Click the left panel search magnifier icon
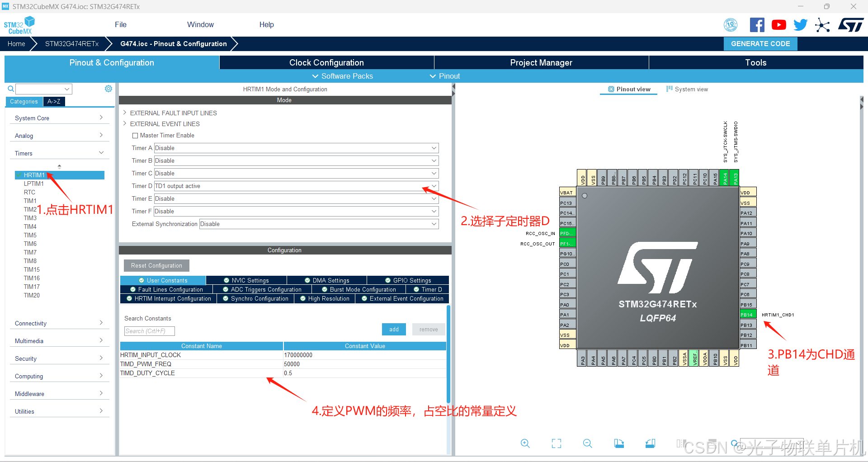This screenshot has width=868, height=462. click(x=10, y=89)
